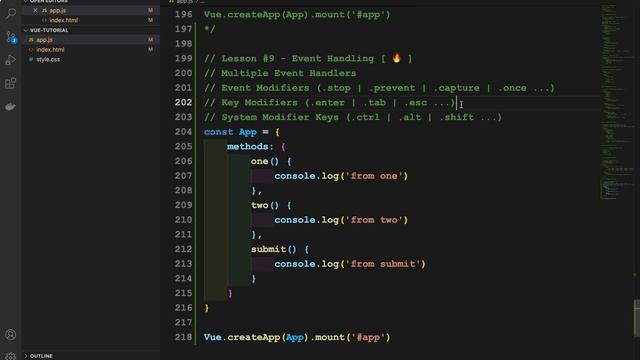Click the 'App' identifier on line 204
The image size is (640, 360).
coord(248,132)
